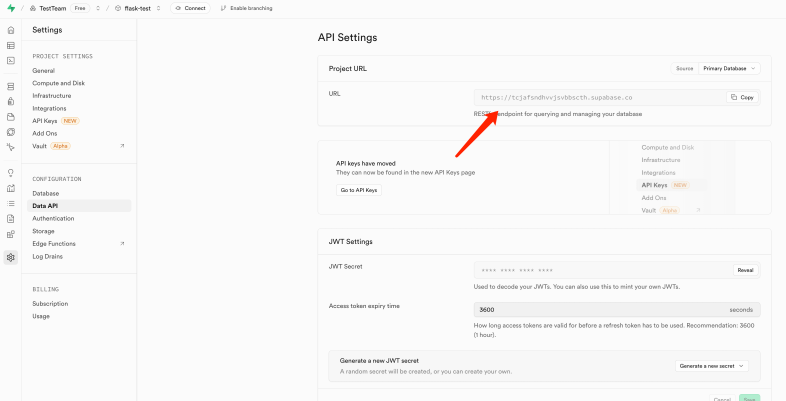Open the SQL Editor sidebar icon
Viewport: 786px width, 401px height.
point(11,60)
